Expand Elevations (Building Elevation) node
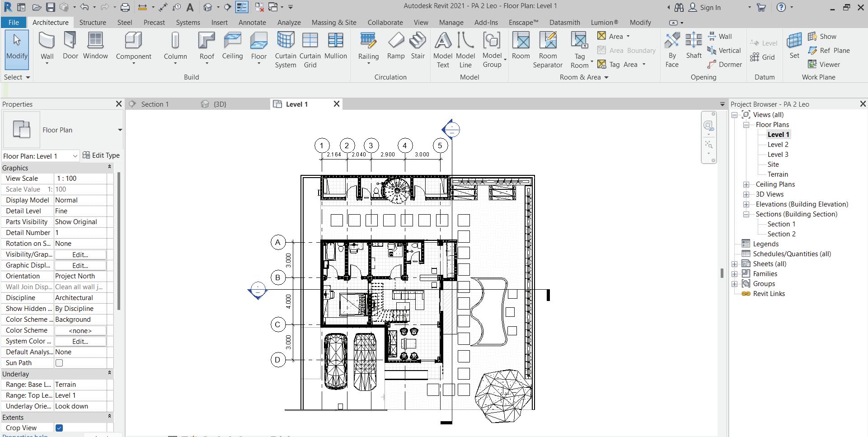 pyautogui.click(x=746, y=204)
